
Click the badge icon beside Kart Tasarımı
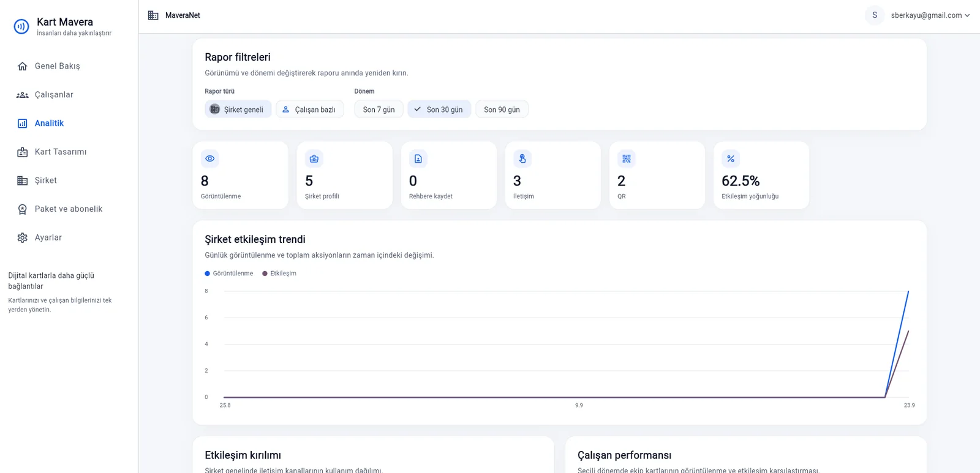pyautogui.click(x=23, y=152)
